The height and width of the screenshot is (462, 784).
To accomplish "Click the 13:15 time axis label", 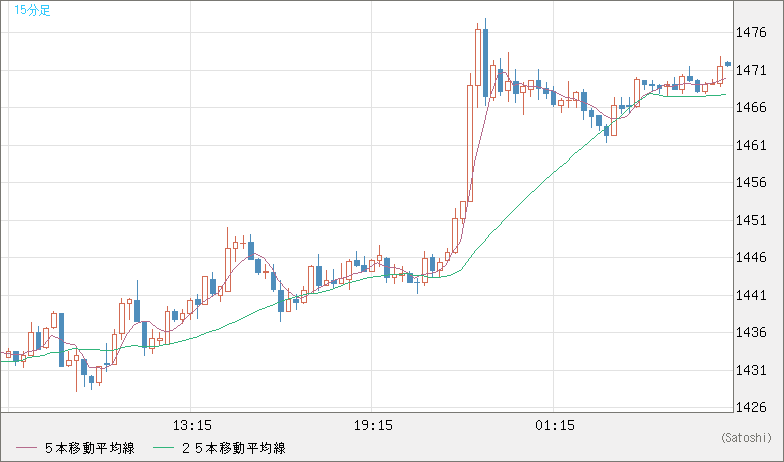I will (x=192, y=426).
